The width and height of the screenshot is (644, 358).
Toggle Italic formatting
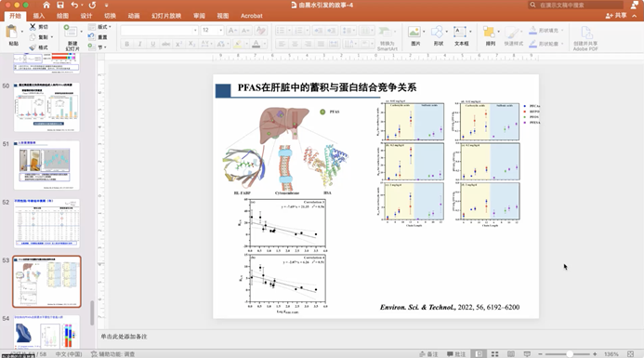pos(139,44)
